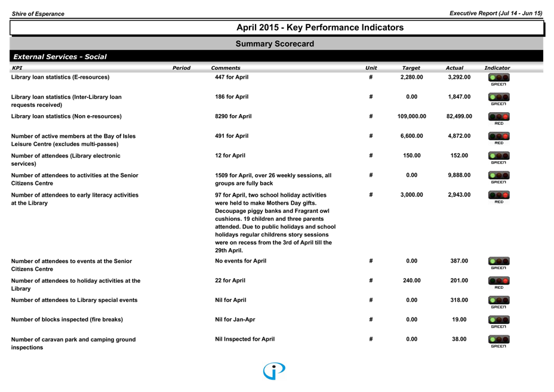Click comment 'Nil for Jan-Apr'
This screenshot has height=392, width=554.
pos(235,319)
